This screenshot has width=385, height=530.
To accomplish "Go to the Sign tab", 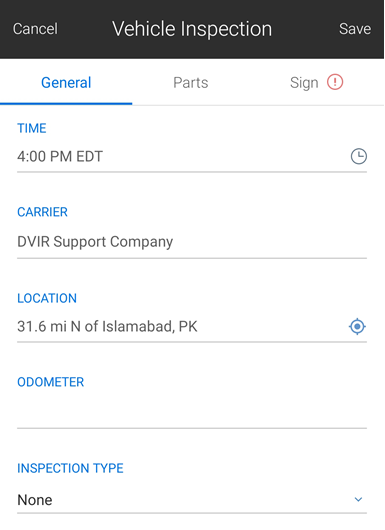I will [304, 83].
